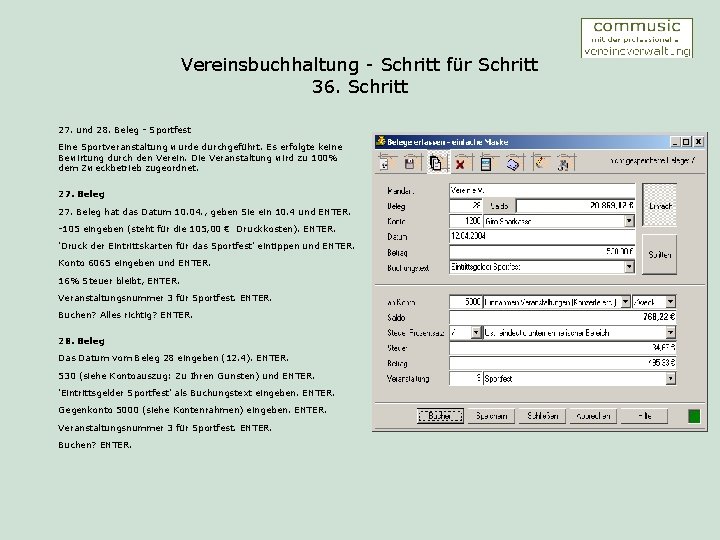The width and height of the screenshot is (720, 540).
Task: Click the top Saldo value field beside Beleg
Action: (x=576, y=206)
